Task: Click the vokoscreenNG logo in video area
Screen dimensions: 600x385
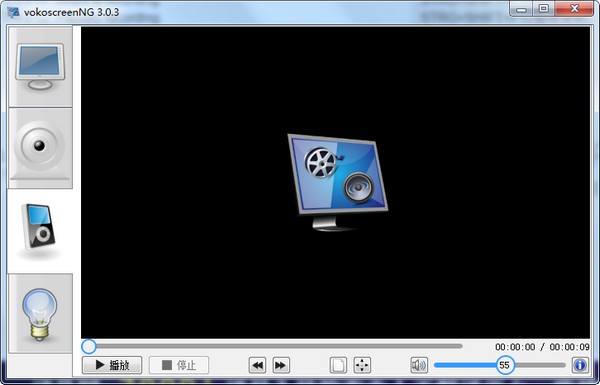Action: point(338,182)
